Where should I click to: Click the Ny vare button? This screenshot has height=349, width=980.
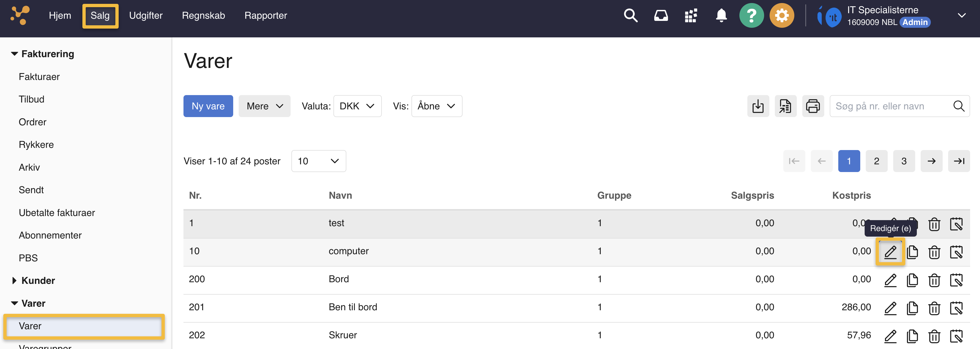tap(208, 106)
